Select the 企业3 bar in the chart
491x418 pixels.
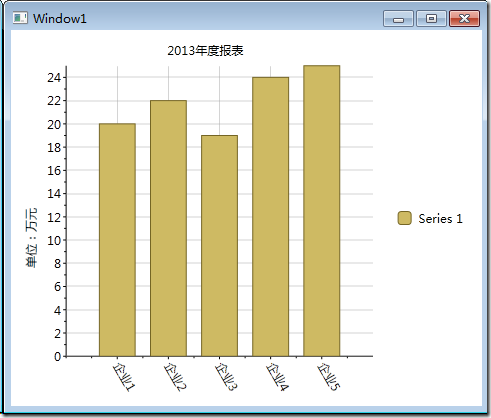[x=219, y=246]
